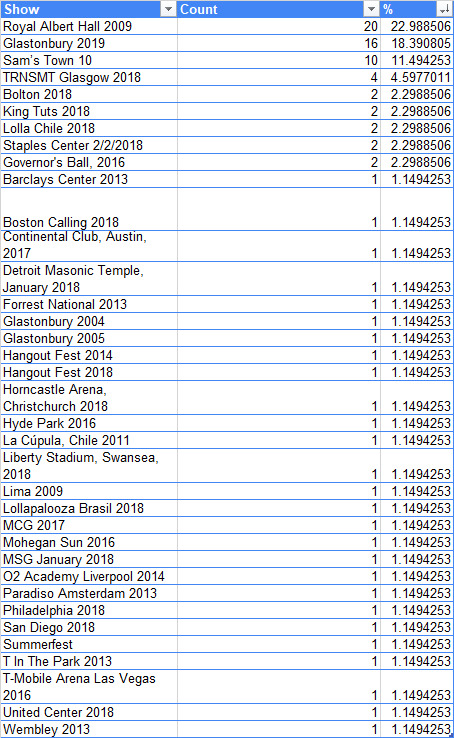Click the percent value 4.5977011
This screenshot has height=738, width=454.
[421, 77]
